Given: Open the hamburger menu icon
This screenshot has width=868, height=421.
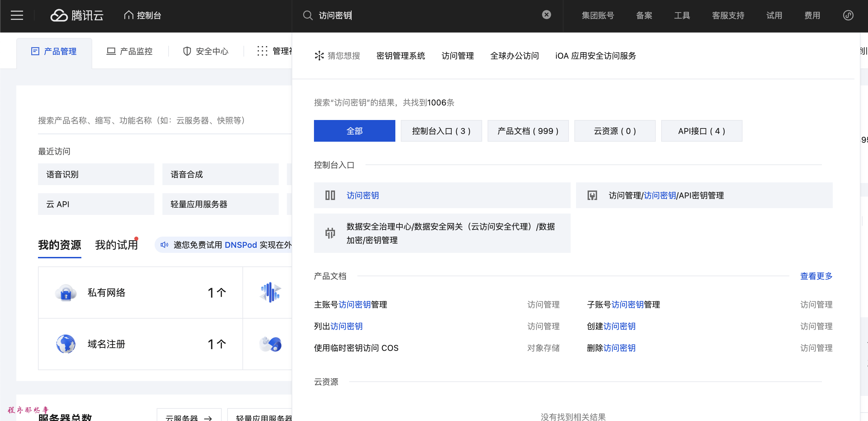Looking at the screenshot, I should (x=17, y=15).
